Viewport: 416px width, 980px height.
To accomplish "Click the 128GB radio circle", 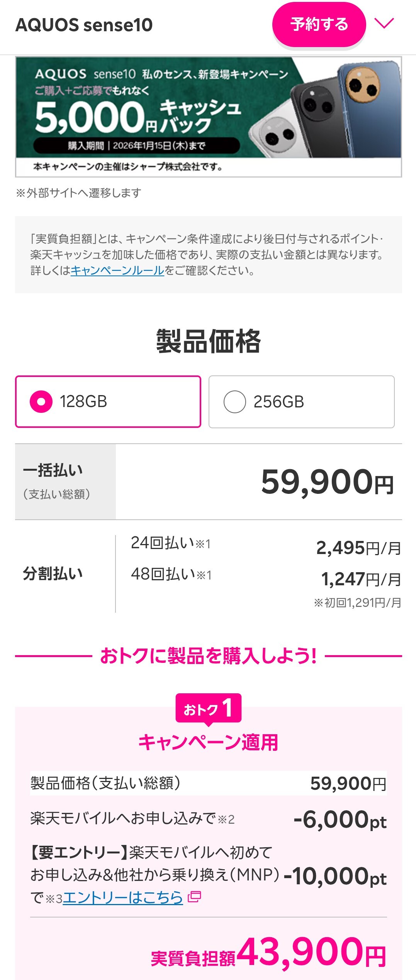I will click(41, 402).
